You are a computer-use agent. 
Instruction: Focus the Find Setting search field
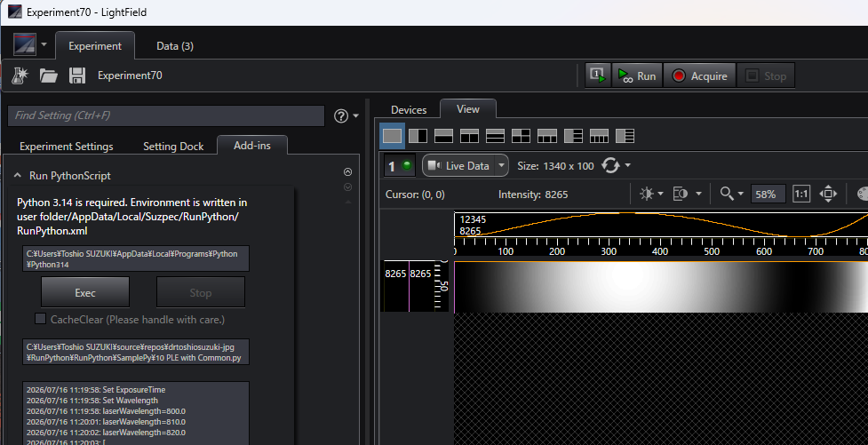point(165,115)
